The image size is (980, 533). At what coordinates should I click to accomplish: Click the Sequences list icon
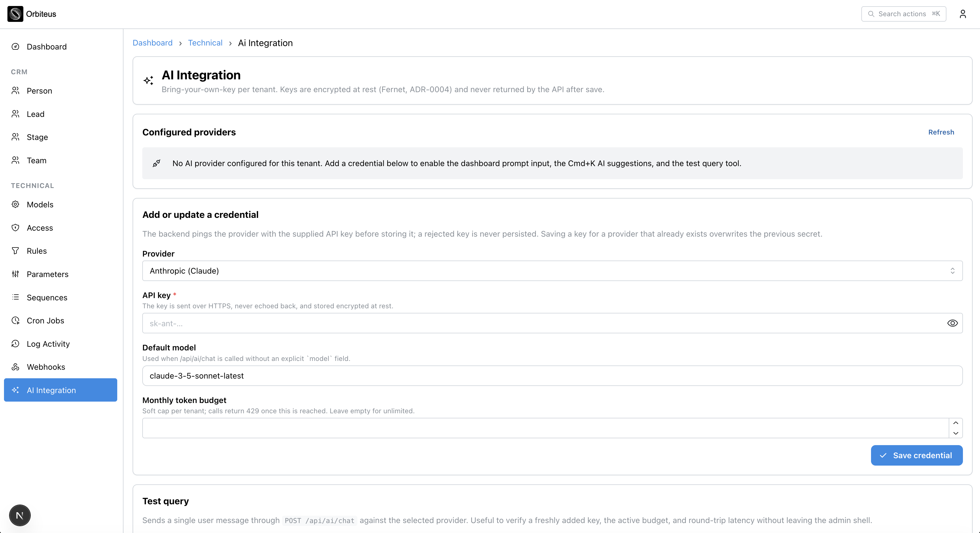point(16,297)
